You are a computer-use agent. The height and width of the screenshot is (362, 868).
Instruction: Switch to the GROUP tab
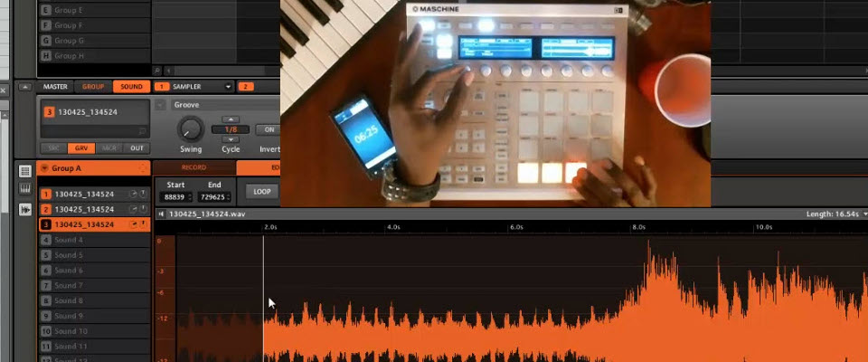pos(93,87)
